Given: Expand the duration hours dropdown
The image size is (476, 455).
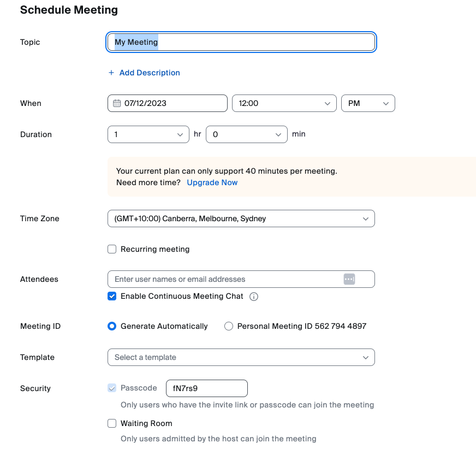Looking at the screenshot, I should coord(148,134).
